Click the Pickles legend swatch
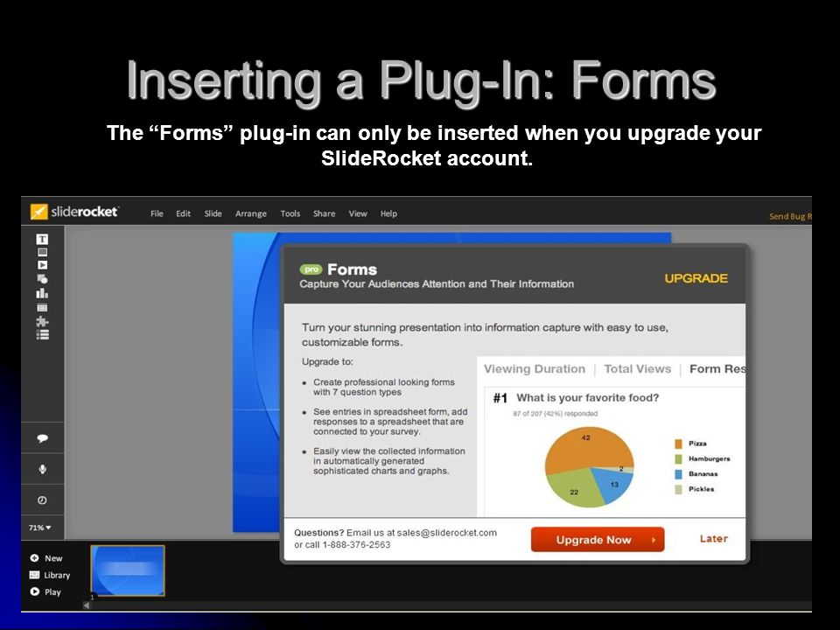This screenshot has width=840, height=630. tap(678, 489)
